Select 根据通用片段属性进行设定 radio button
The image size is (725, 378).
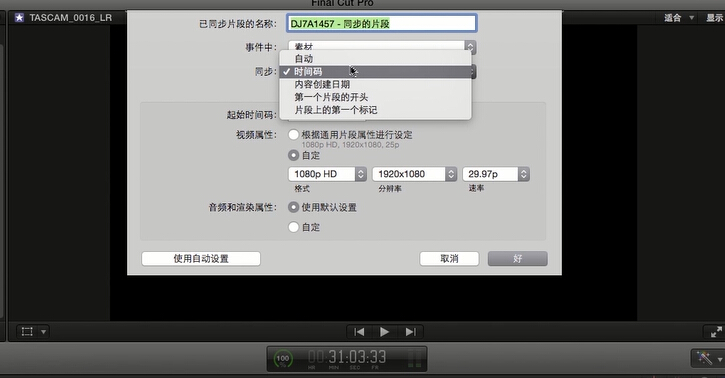[293, 135]
